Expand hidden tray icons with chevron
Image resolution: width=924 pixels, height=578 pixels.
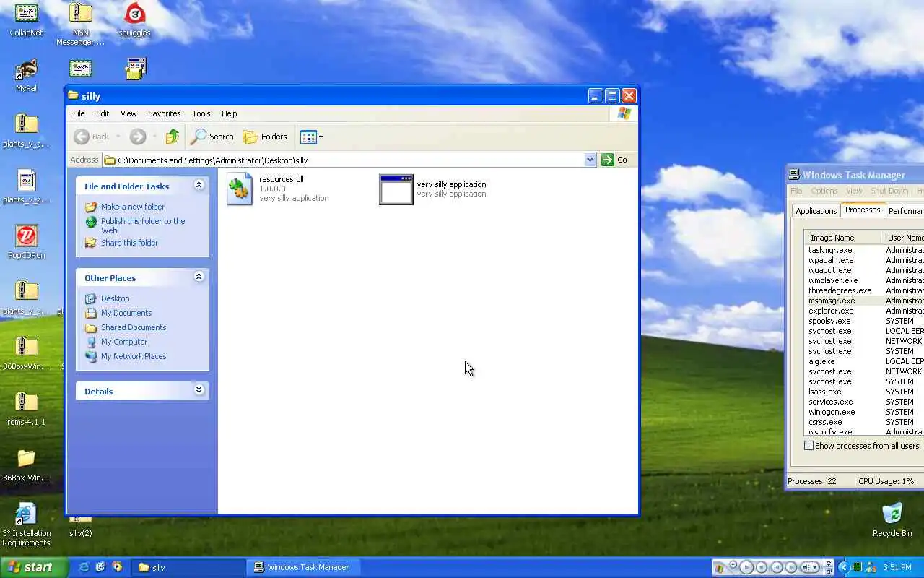(x=843, y=567)
